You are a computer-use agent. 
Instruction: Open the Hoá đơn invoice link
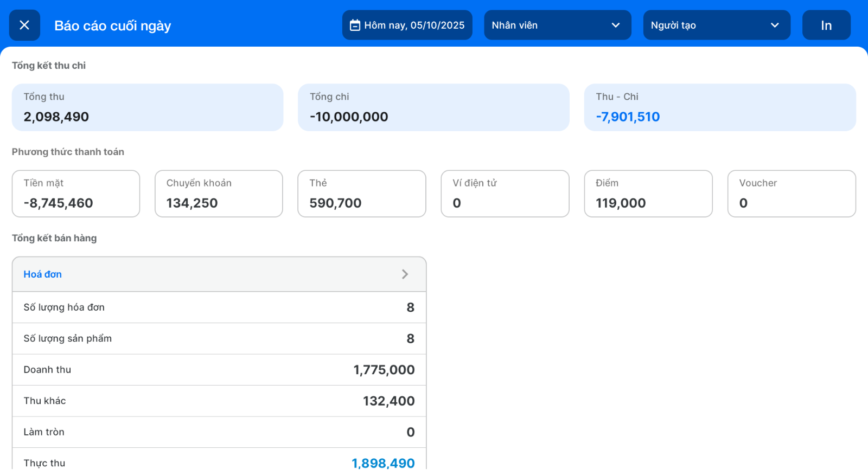43,274
